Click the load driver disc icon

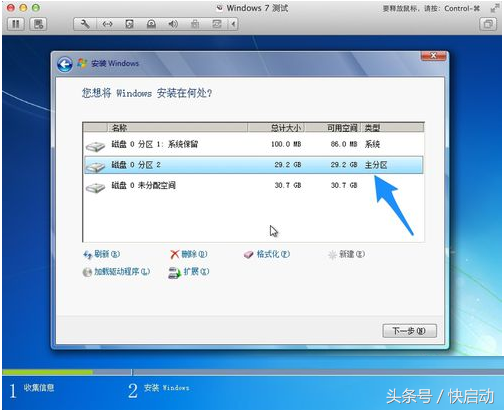(87, 272)
